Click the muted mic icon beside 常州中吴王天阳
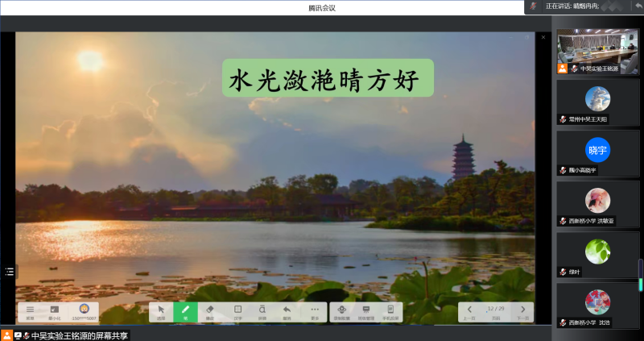Viewport: 644px width, 341px height. (563, 119)
